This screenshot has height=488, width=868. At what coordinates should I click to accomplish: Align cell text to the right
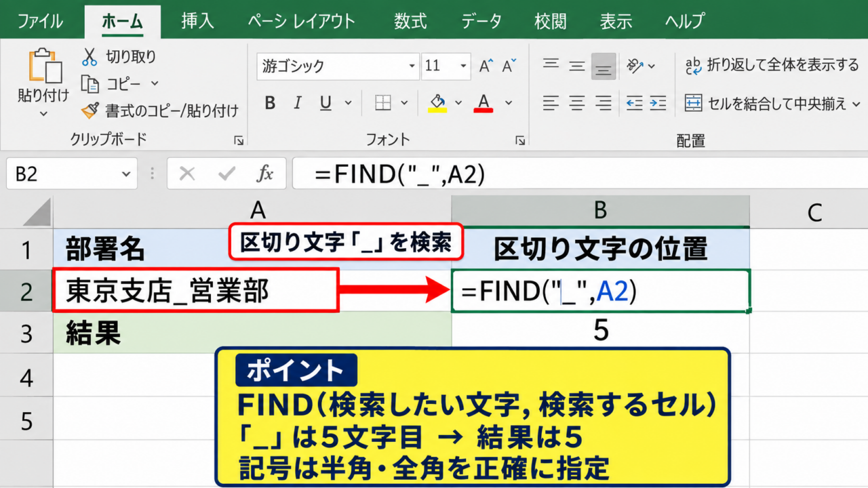click(x=604, y=103)
